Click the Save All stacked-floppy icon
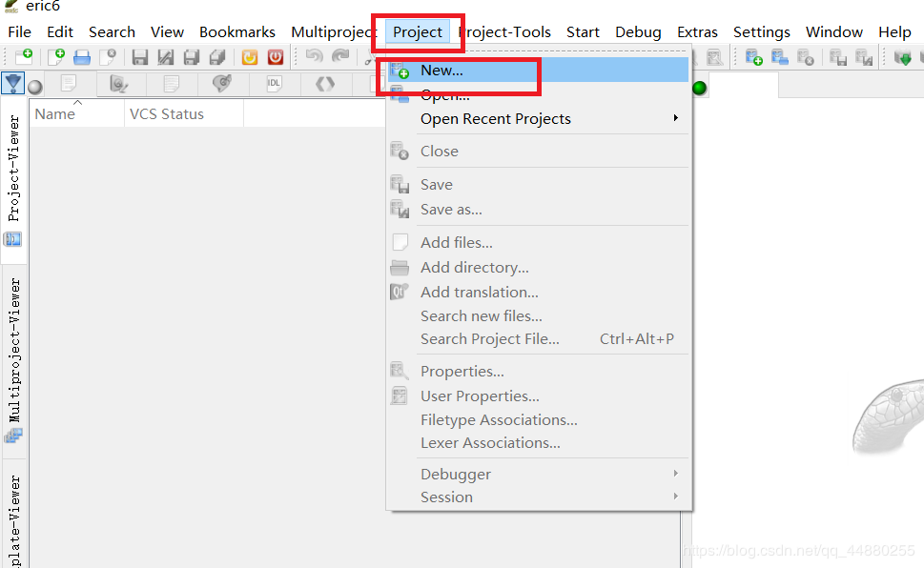 [217, 57]
